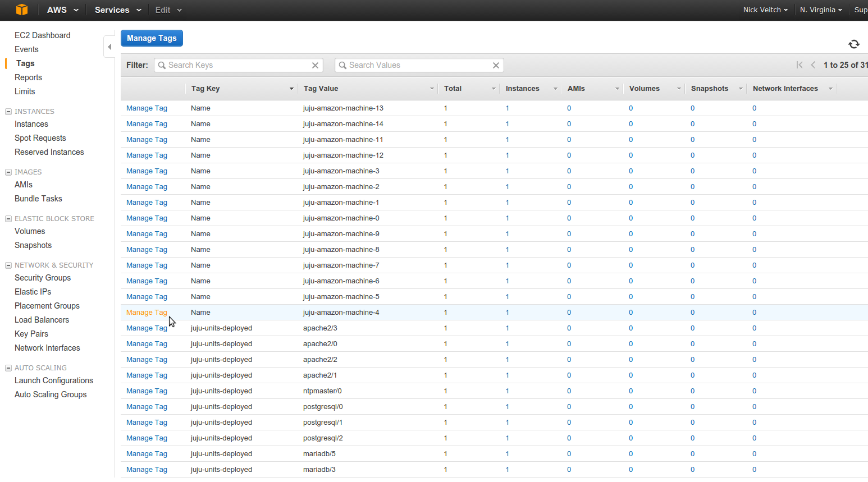
Task: Open Network Interfaces in sidebar
Action: (47, 348)
